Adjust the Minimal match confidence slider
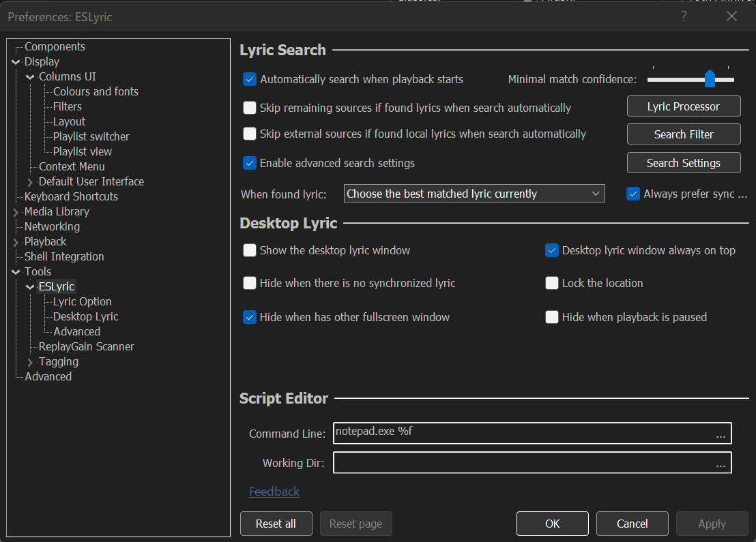The image size is (756, 542). (x=710, y=78)
